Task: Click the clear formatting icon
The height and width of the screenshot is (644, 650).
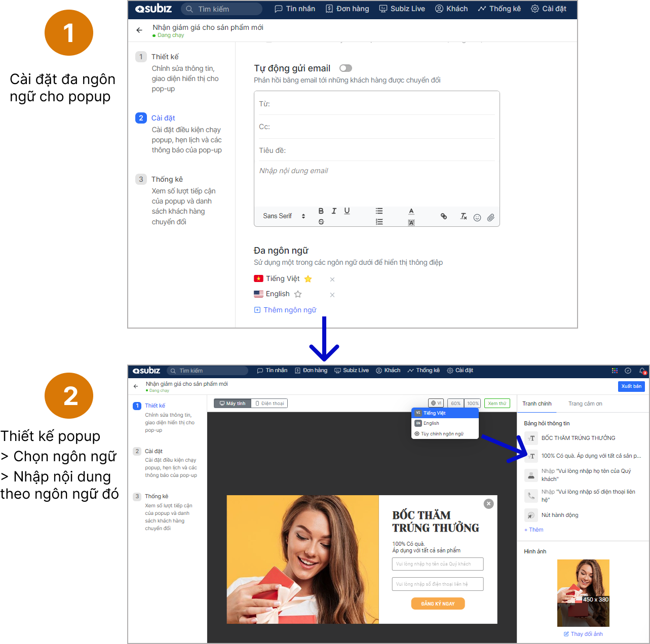Action: [x=463, y=216]
